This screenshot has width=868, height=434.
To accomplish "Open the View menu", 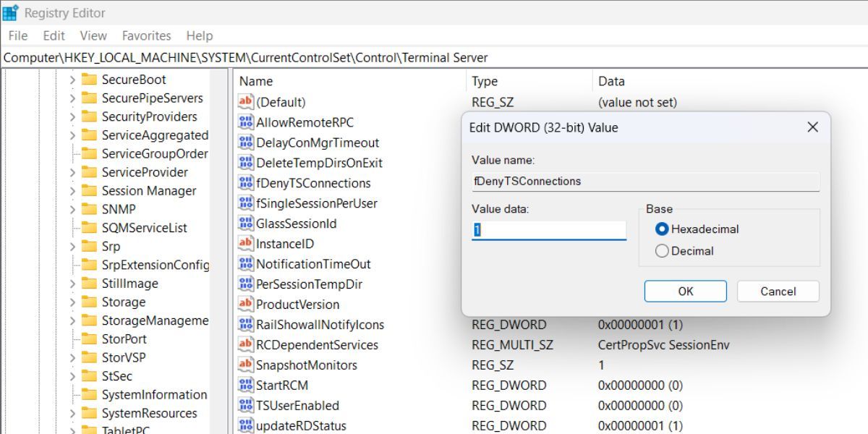I will [x=93, y=35].
